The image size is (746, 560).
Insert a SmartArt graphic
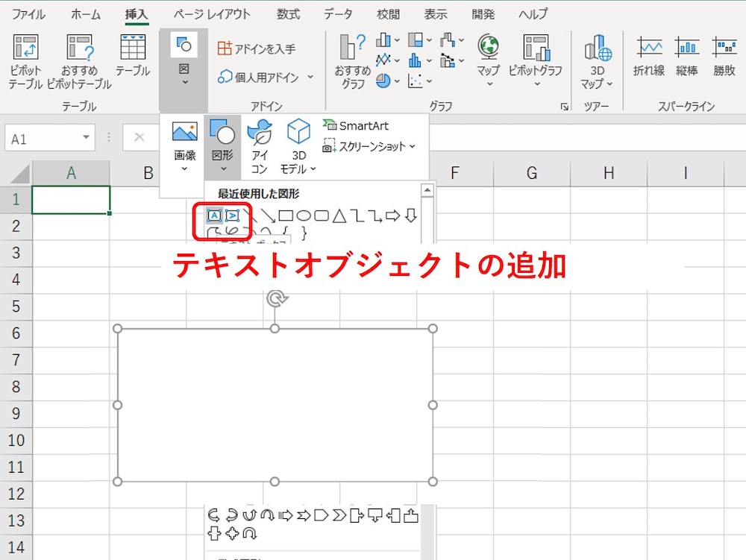[356, 125]
